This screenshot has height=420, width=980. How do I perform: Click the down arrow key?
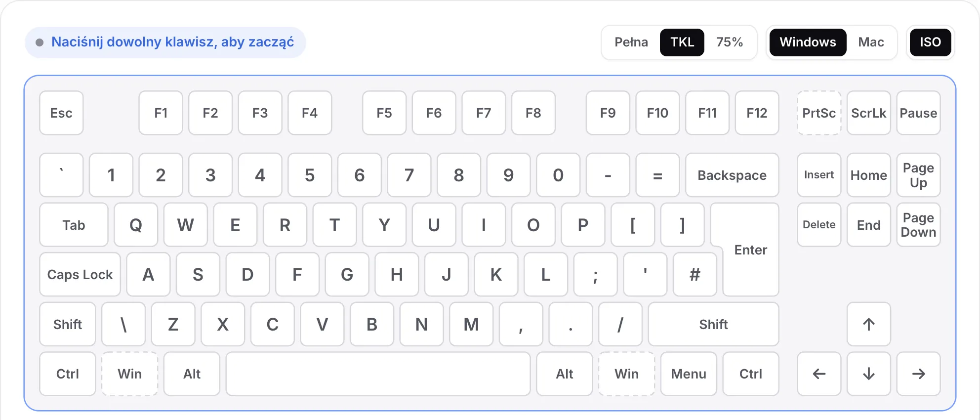[868, 374]
